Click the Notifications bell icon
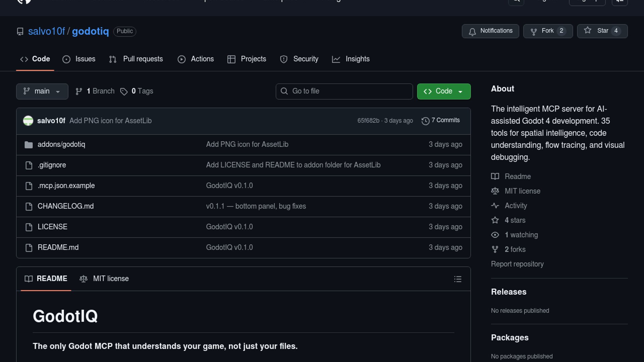 tap(472, 32)
